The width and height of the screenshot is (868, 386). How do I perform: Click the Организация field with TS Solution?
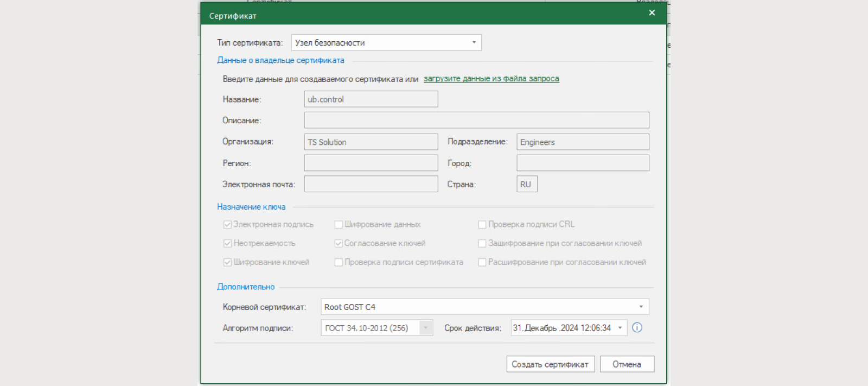[x=371, y=142]
